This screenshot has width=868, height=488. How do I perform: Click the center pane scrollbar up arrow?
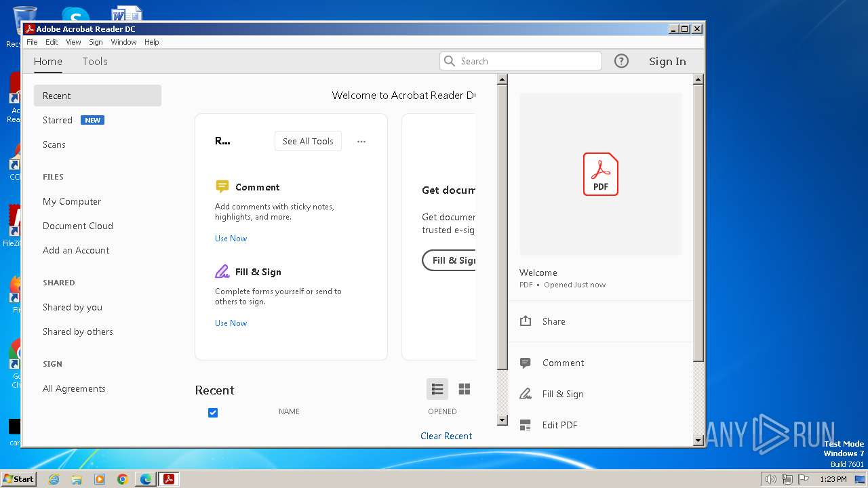(x=502, y=79)
